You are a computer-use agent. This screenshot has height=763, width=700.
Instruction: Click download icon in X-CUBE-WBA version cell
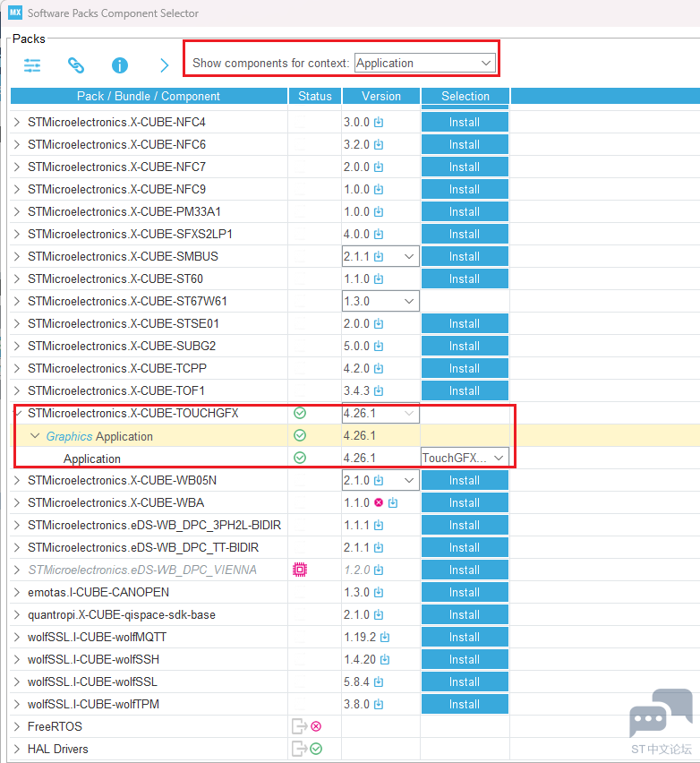(393, 502)
